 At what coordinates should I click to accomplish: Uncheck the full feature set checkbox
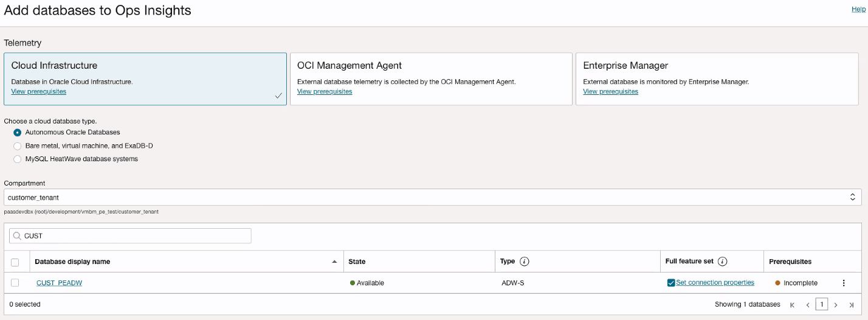pos(671,283)
